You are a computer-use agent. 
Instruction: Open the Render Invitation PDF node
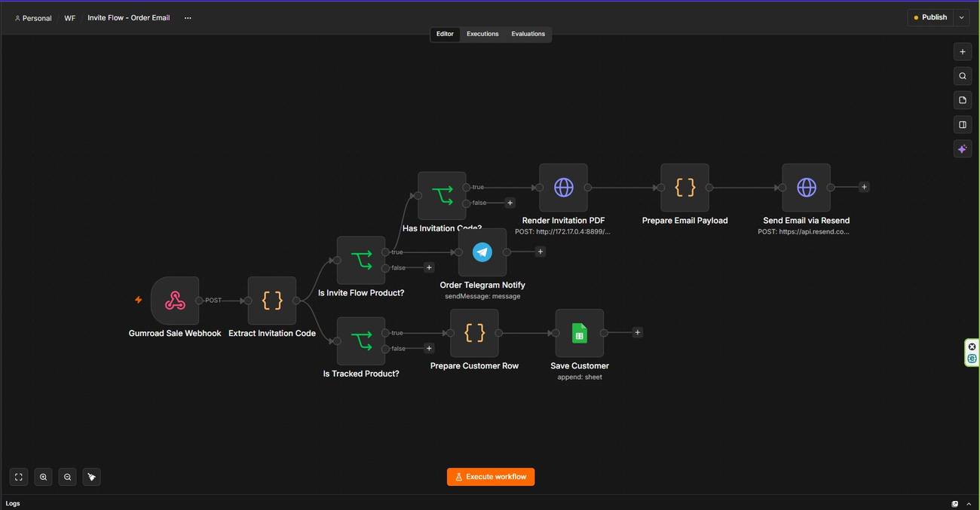(563, 188)
